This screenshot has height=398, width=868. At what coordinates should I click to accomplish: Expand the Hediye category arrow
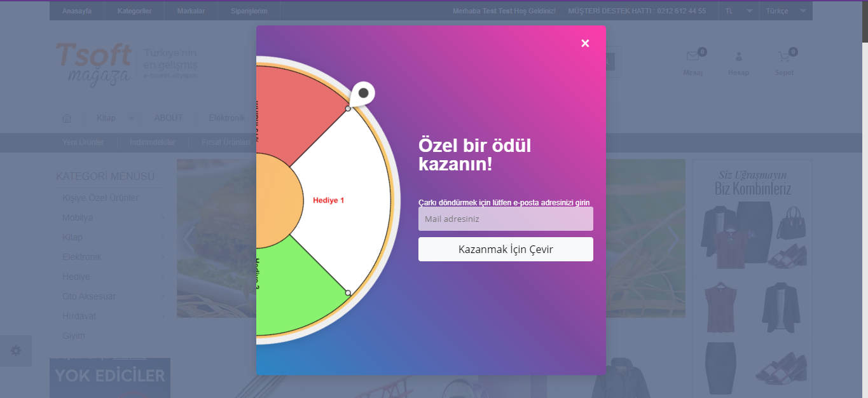163,277
